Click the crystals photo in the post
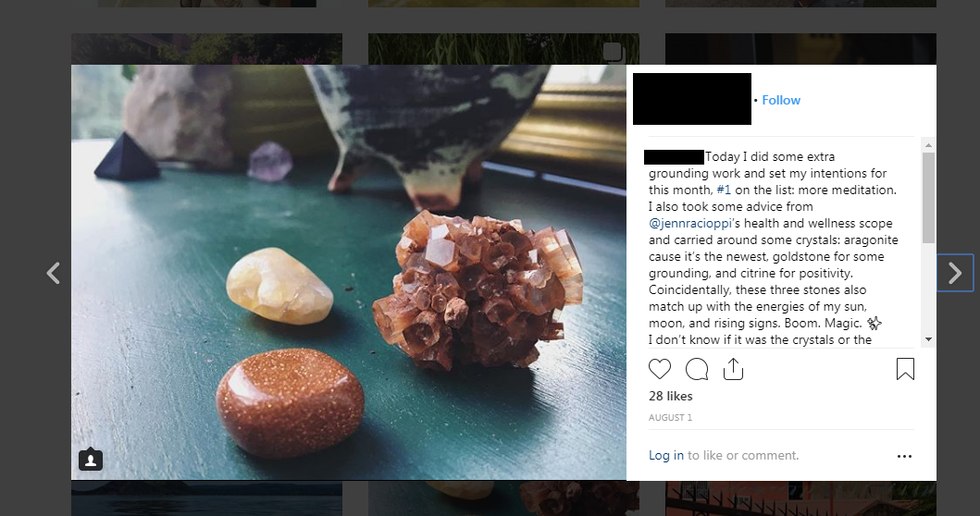980x516 pixels. click(349, 273)
